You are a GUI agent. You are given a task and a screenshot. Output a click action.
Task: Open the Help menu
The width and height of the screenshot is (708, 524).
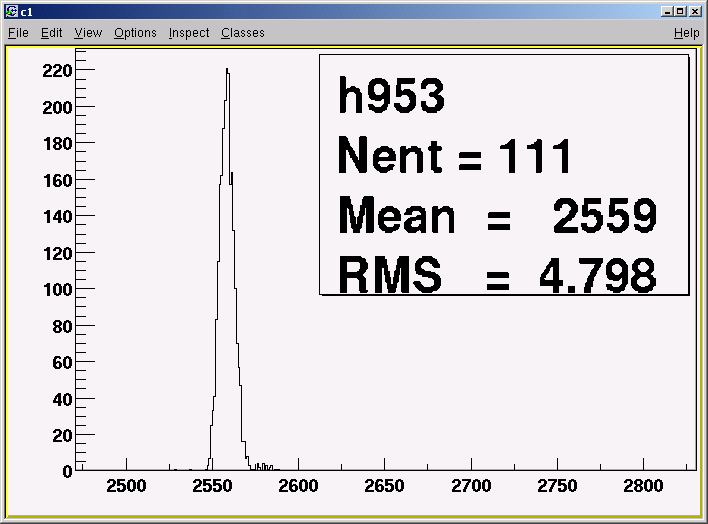[686, 33]
